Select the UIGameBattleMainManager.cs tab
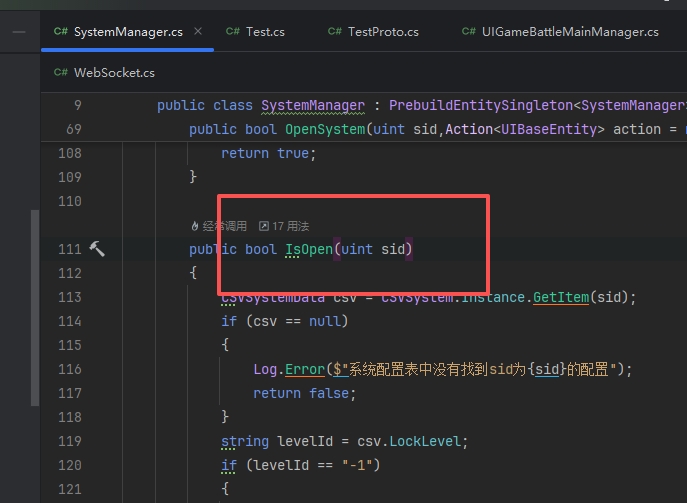 click(560, 32)
